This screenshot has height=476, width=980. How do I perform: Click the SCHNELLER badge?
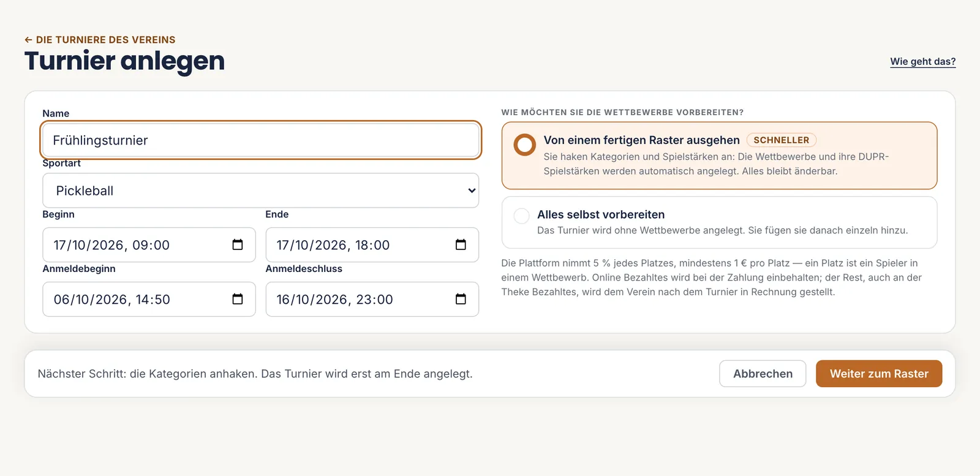(782, 140)
